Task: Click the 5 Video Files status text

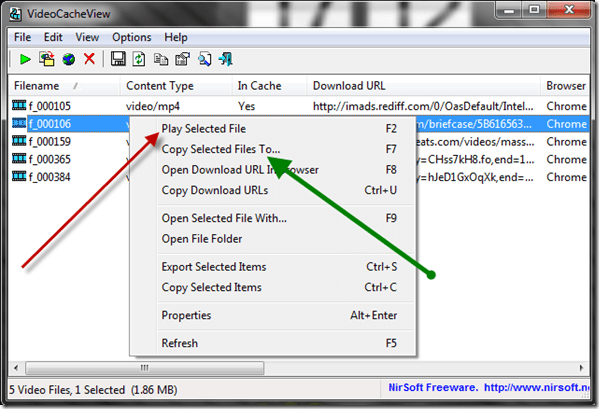Action: point(93,390)
